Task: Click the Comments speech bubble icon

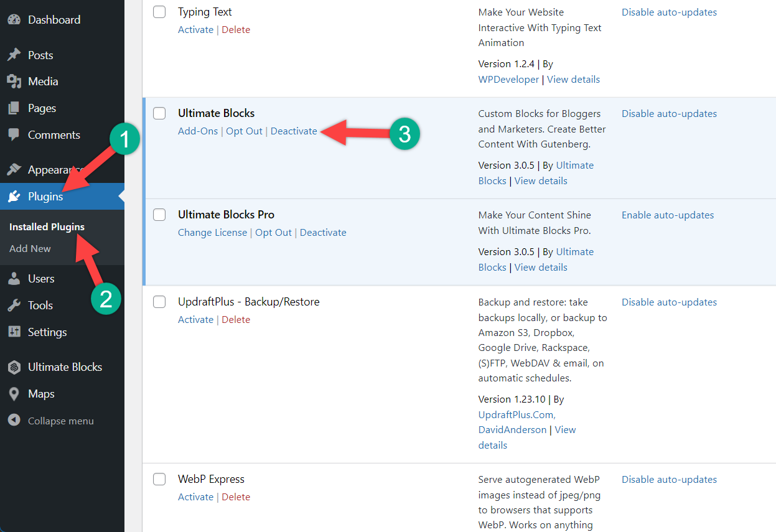Action: pyautogui.click(x=14, y=135)
